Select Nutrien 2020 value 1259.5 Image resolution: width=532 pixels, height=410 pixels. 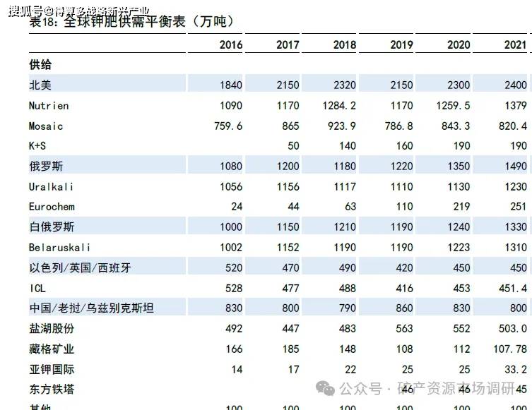454,106
